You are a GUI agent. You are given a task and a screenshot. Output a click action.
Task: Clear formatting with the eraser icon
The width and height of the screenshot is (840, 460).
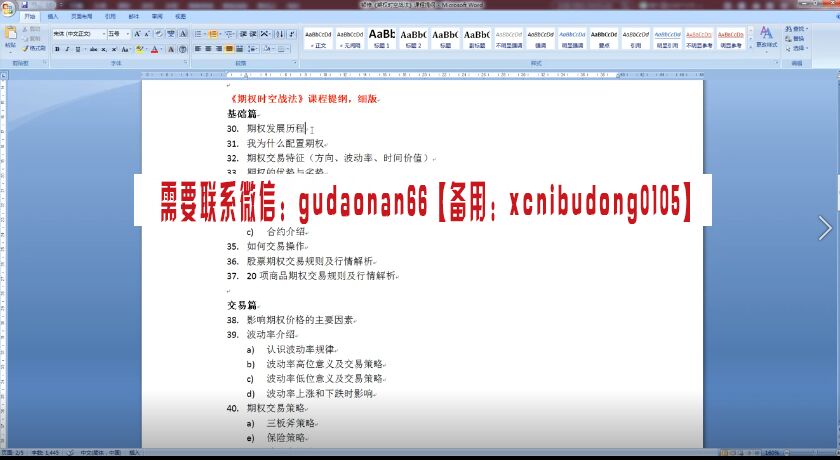point(159,34)
